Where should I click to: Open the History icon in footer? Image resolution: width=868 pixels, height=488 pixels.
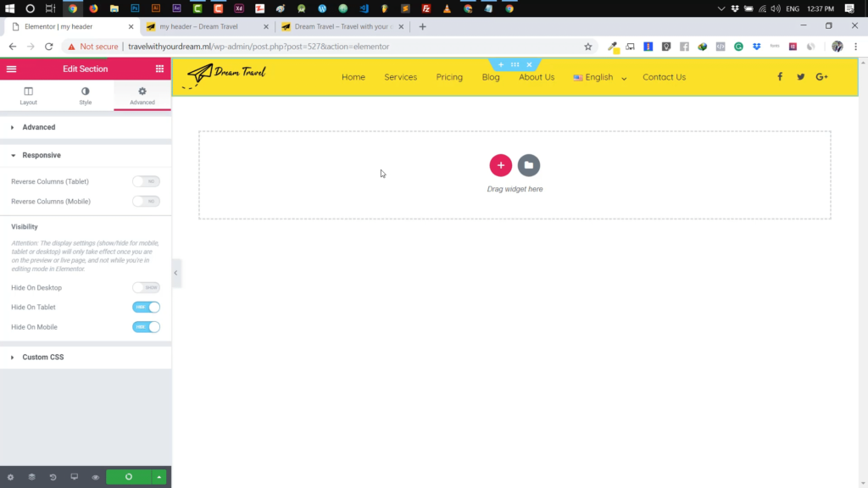click(53, 477)
